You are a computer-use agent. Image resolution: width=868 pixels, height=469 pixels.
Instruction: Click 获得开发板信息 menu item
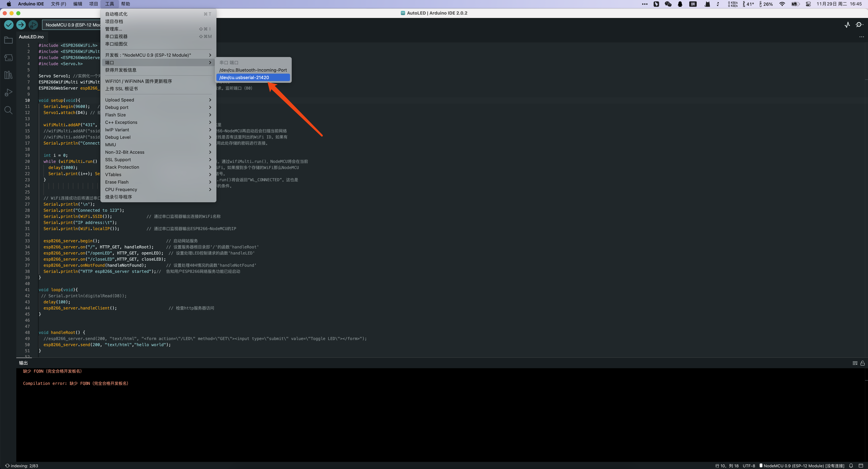[x=158, y=70]
